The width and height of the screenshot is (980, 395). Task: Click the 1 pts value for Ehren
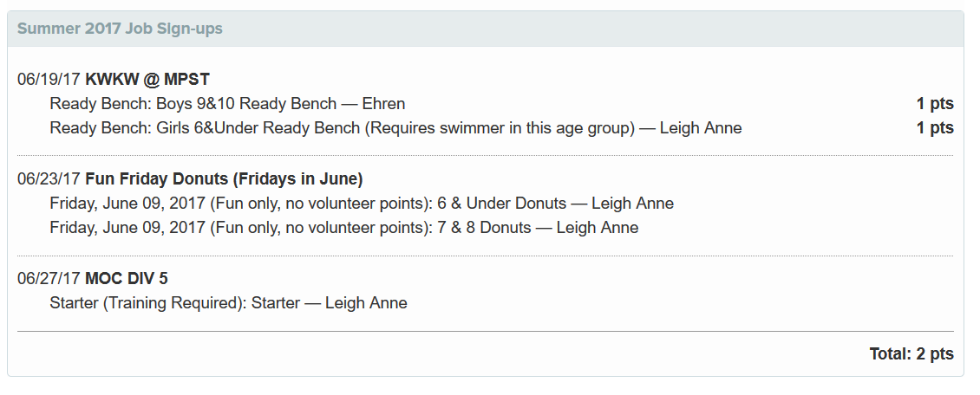pyautogui.click(x=935, y=104)
